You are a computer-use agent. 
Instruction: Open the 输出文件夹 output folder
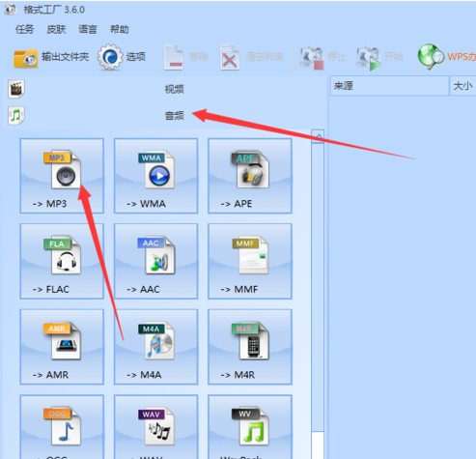click(51, 57)
